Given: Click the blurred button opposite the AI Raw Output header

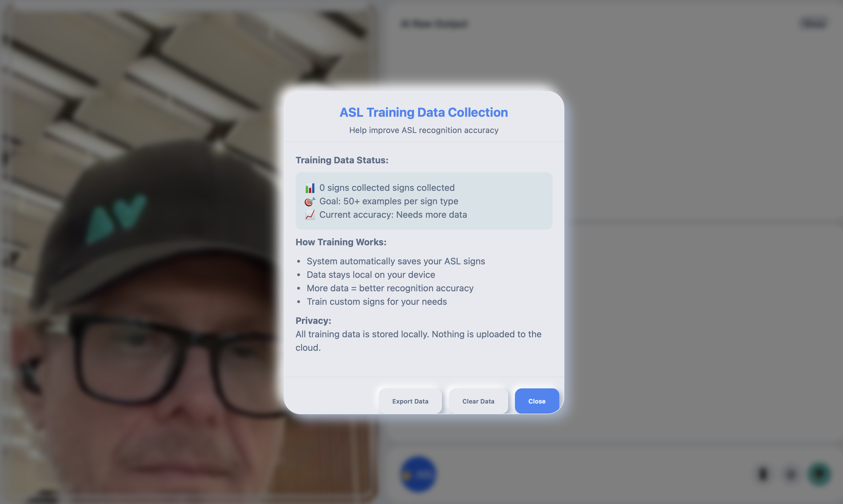Looking at the screenshot, I should tap(814, 23).
